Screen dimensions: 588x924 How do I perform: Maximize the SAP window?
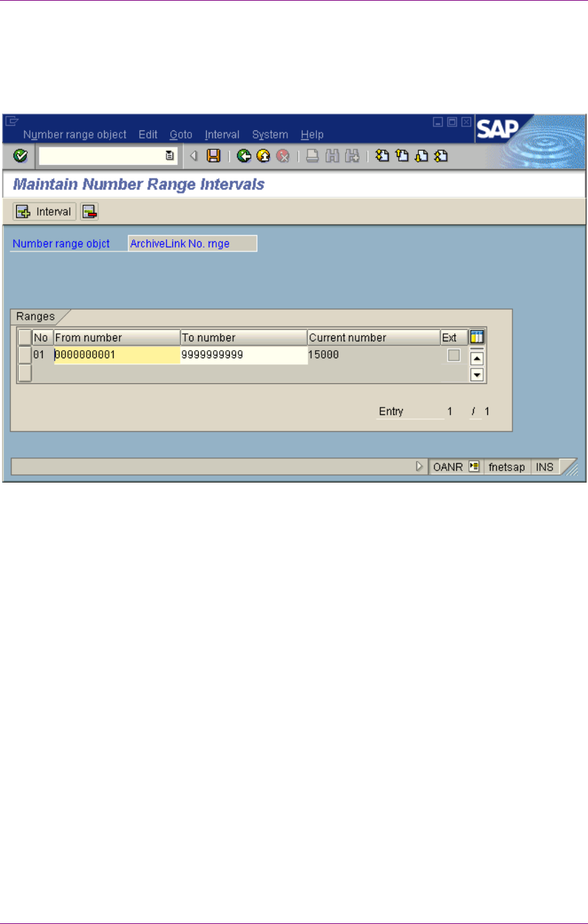(x=451, y=122)
